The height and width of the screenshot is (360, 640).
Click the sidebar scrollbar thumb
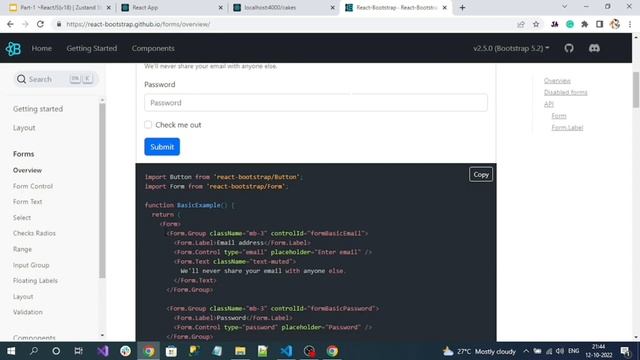tap(102, 190)
